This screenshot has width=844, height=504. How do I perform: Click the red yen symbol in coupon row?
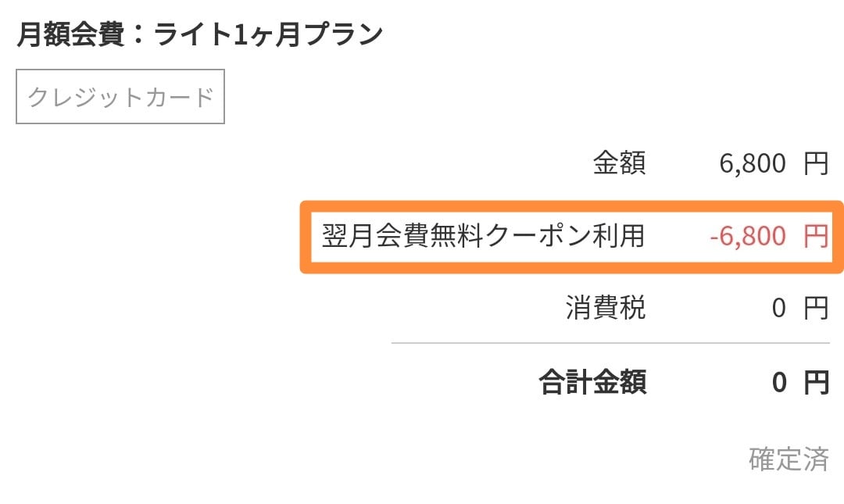coord(815,236)
